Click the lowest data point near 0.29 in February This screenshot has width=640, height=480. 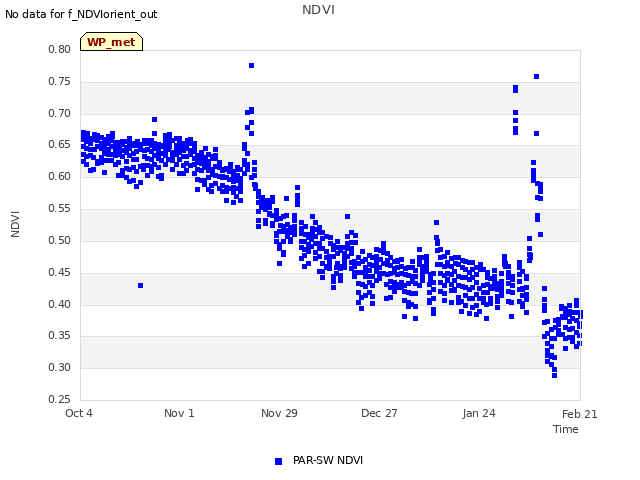pos(554,375)
